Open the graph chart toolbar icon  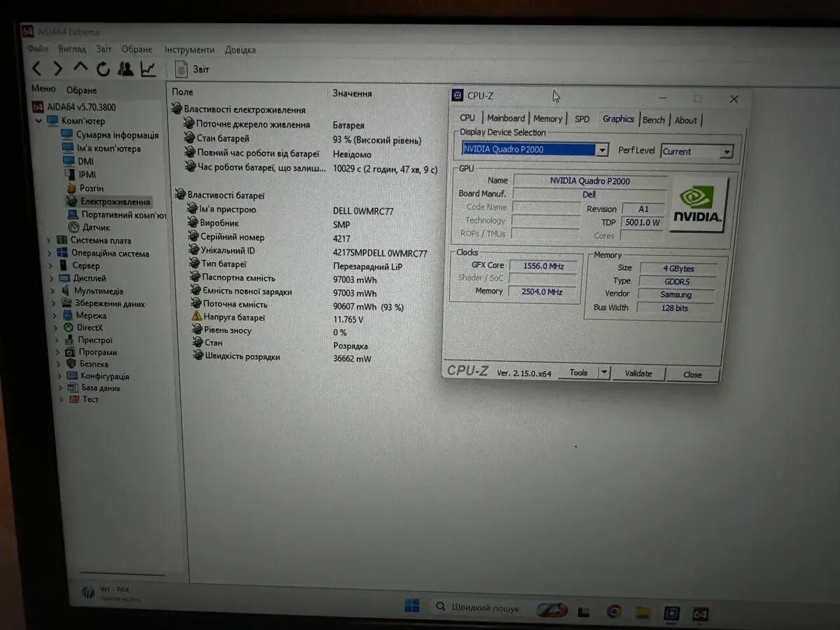point(148,69)
